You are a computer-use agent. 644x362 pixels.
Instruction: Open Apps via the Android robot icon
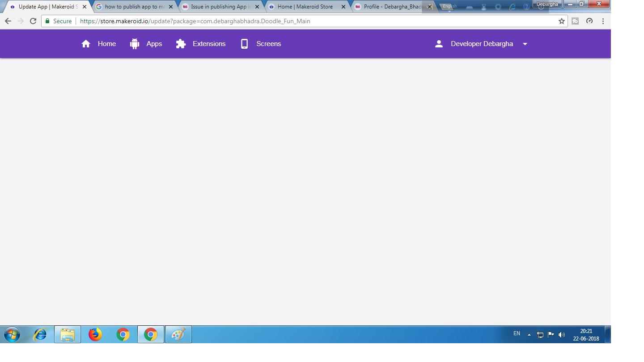tap(135, 44)
